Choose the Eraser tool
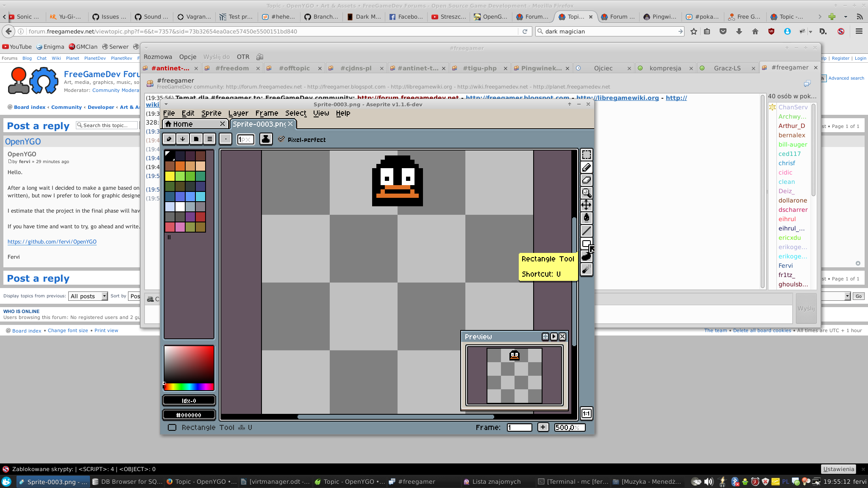Screen dimensions: 868x488 [x=586, y=180]
